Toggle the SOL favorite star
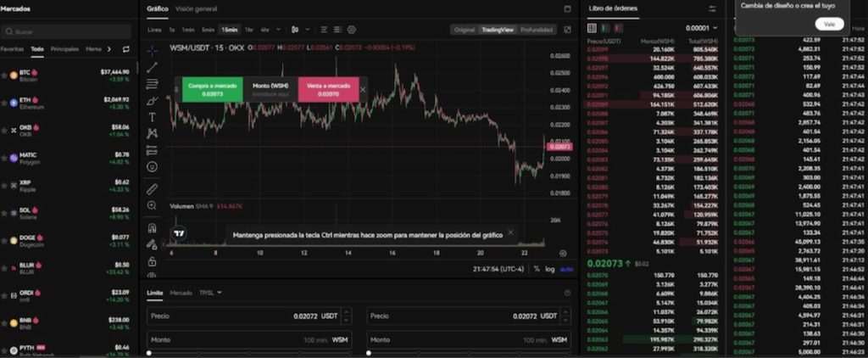 (x=4, y=214)
